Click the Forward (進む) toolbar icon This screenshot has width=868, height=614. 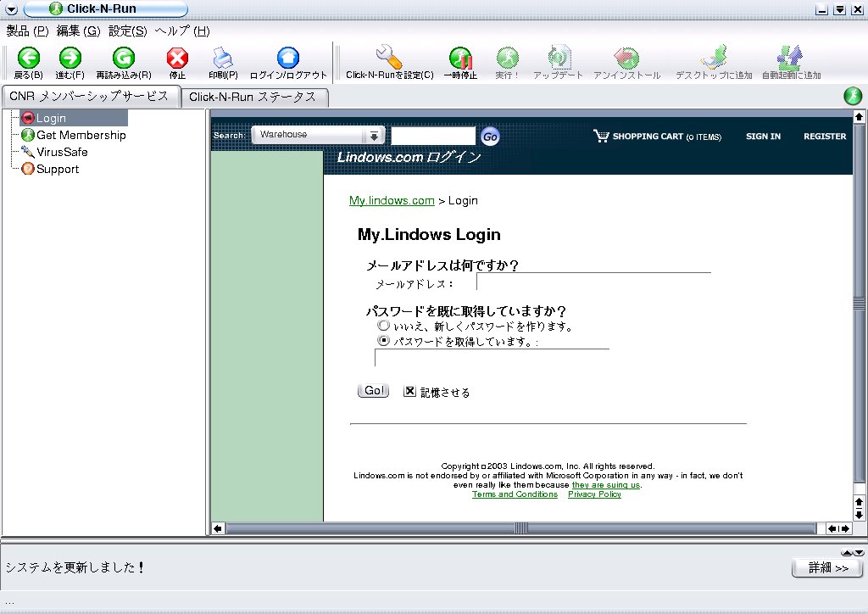click(x=70, y=58)
